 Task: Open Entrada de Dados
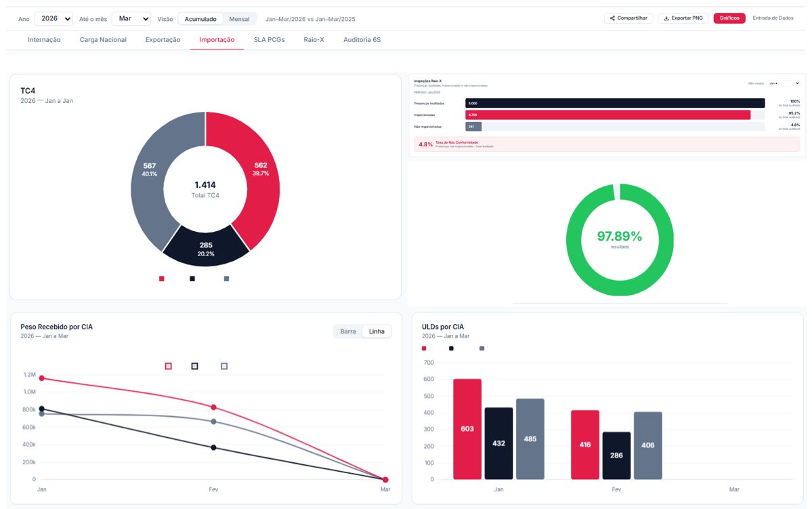point(773,18)
